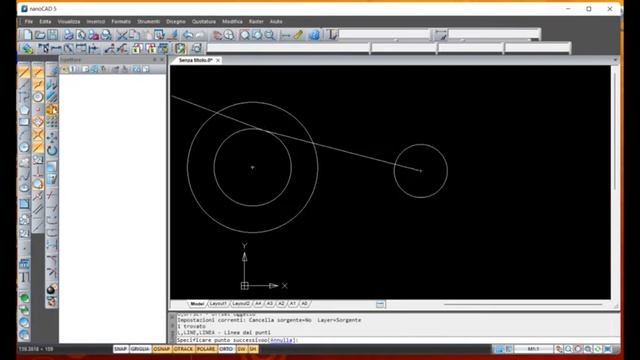Click the Copy icon in toolbar
Viewport: 640px width, 360px height.
pyautogui.click(x=134, y=35)
